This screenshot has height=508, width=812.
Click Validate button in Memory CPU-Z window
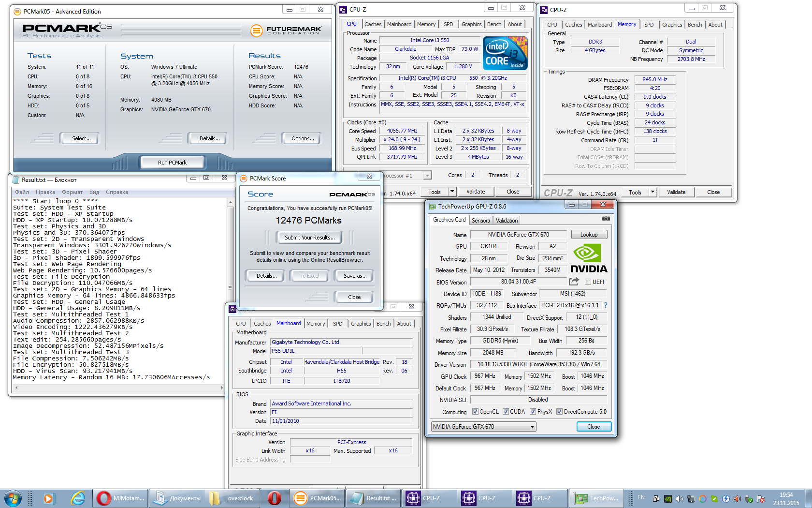676,192
